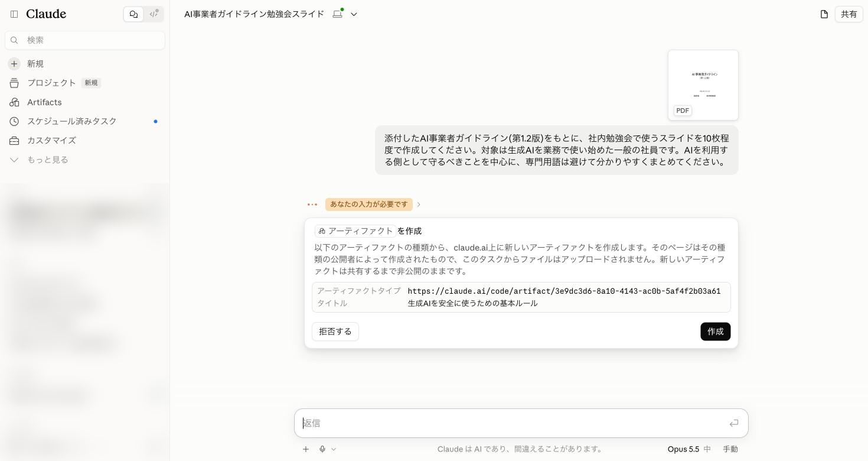Open the chevron dropdown next to title
The height and width of the screenshot is (461, 868).
(354, 14)
